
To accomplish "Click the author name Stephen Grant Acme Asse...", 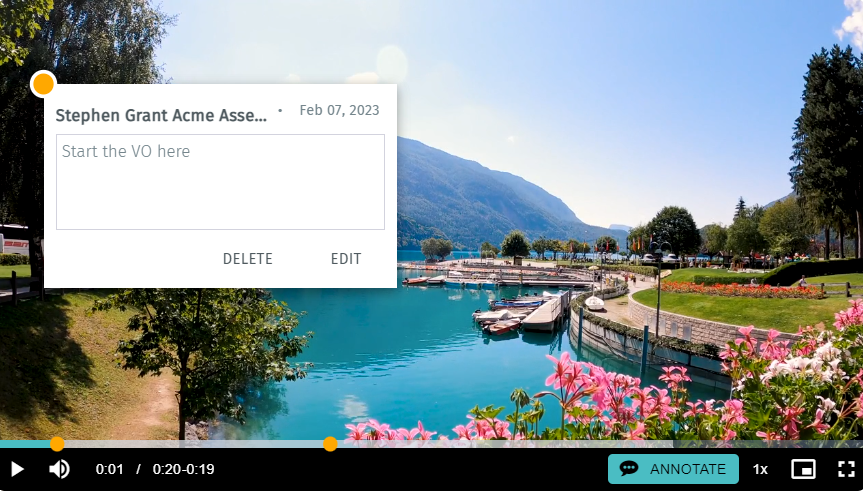I will [161, 116].
